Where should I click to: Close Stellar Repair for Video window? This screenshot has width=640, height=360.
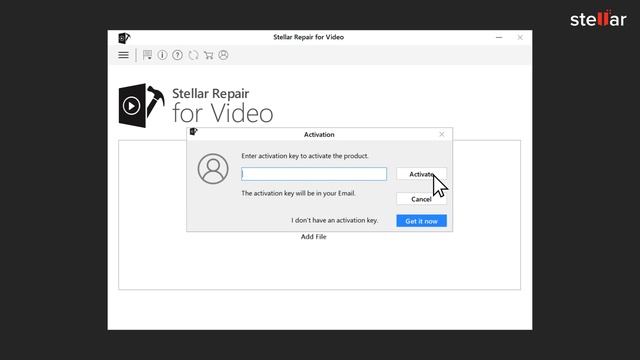coord(520,37)
